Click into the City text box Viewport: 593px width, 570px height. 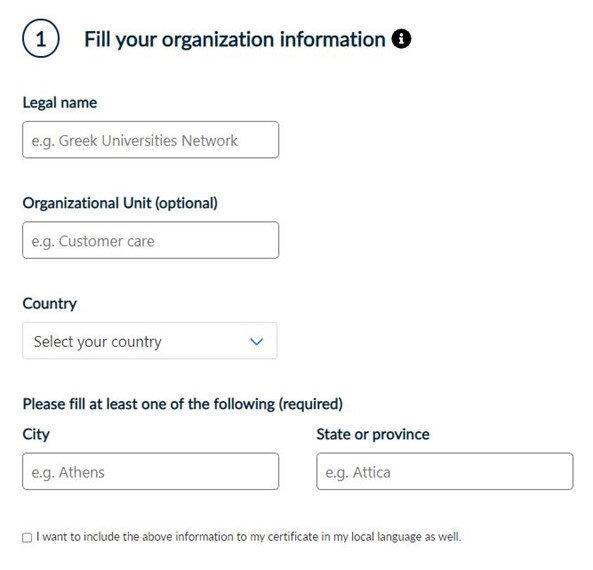(x=151, y=471)
